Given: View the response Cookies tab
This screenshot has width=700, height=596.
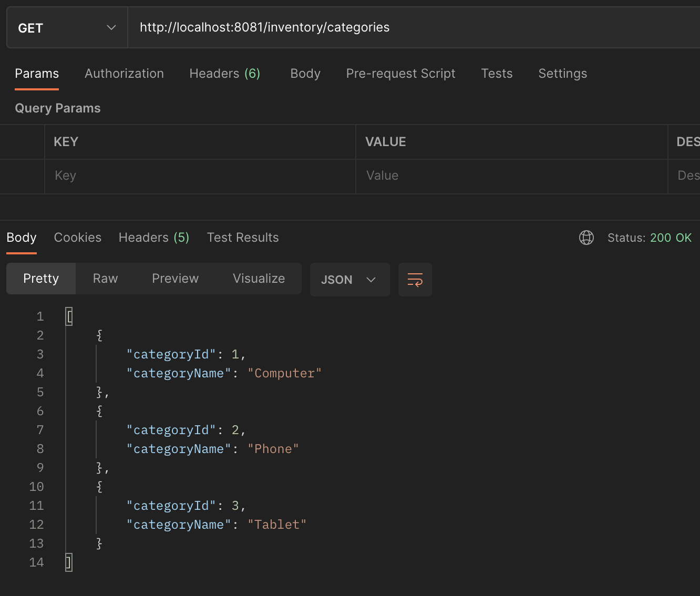Looking at the screenshot, I should coord(77,238).
